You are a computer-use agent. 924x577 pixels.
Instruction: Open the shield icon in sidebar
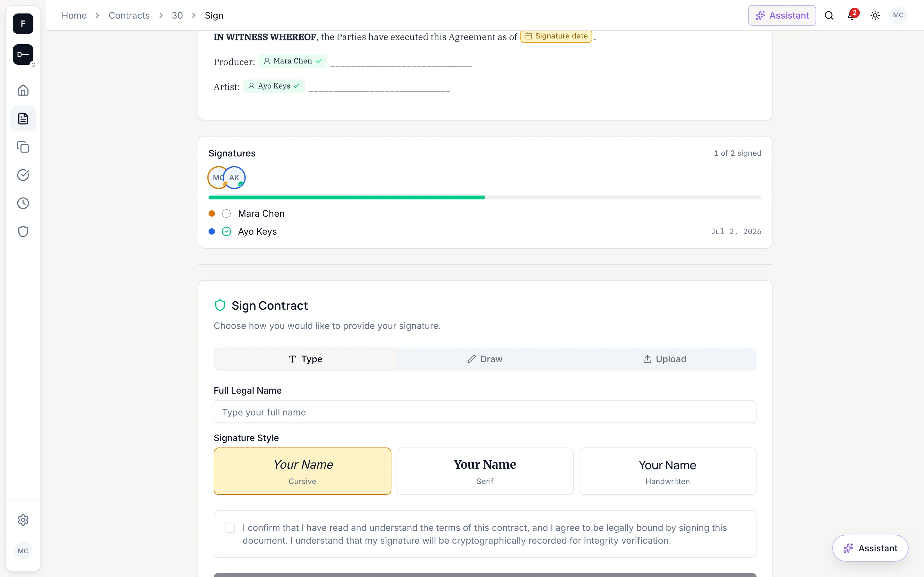[23, 232]
